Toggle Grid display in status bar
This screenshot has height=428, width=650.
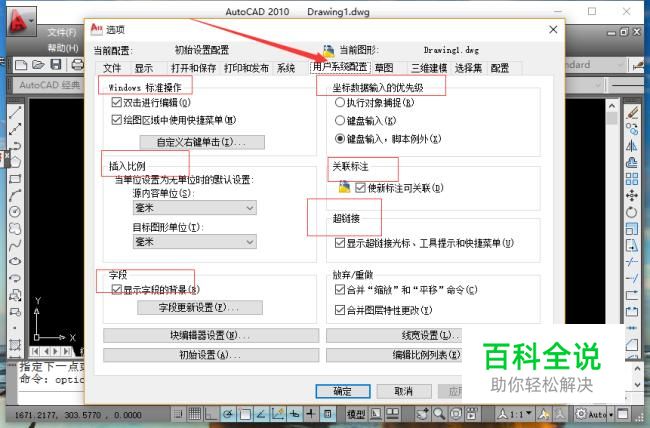click(x=194, y=413)
